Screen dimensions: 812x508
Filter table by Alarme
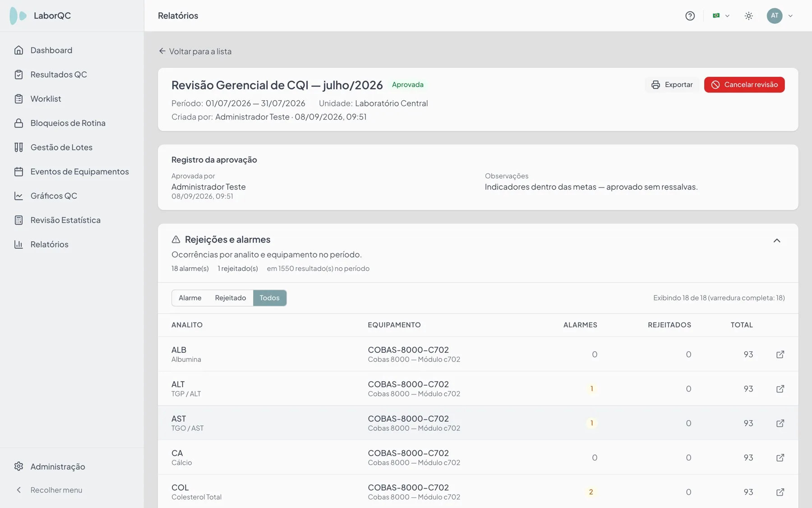(x=190, y=298)
